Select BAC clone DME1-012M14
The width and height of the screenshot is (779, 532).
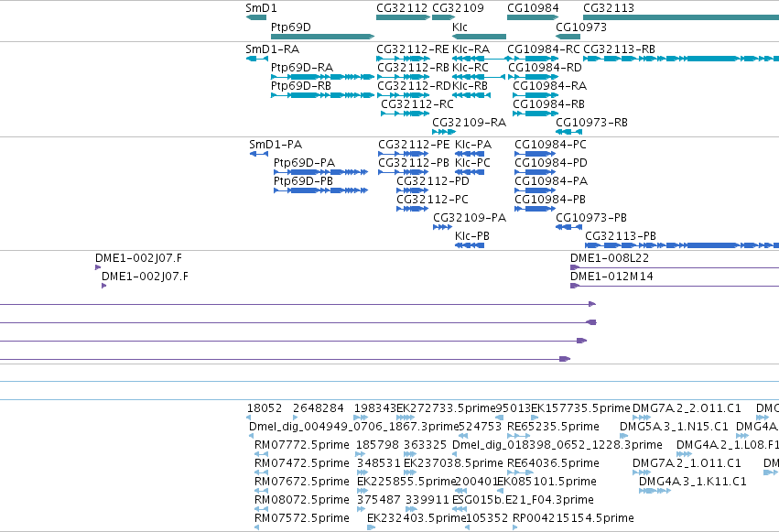(x=675, y=286)
